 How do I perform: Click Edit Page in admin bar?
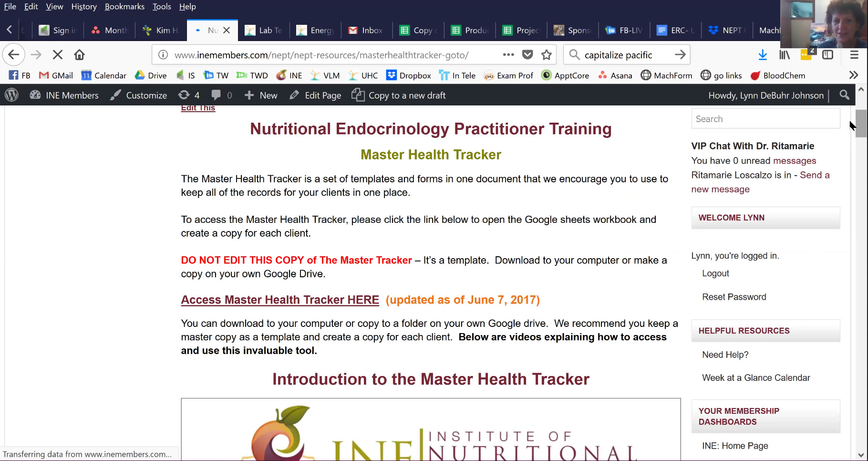pyautogui.click(x=316, y=95)
